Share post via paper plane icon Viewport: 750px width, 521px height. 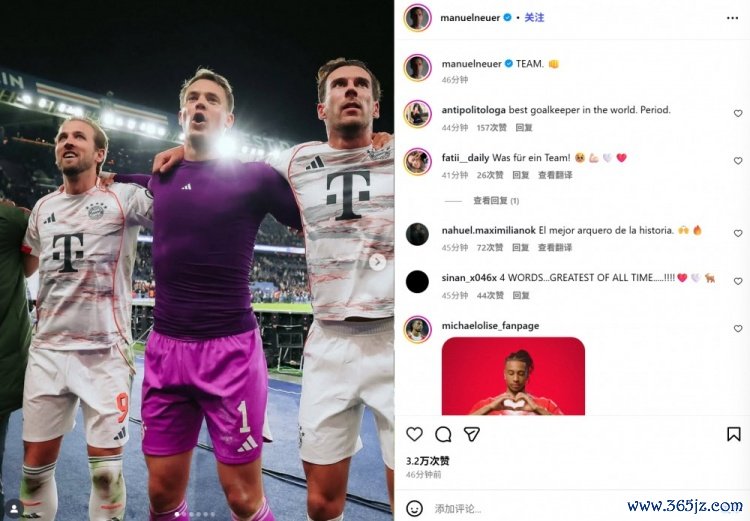[472, 434]
